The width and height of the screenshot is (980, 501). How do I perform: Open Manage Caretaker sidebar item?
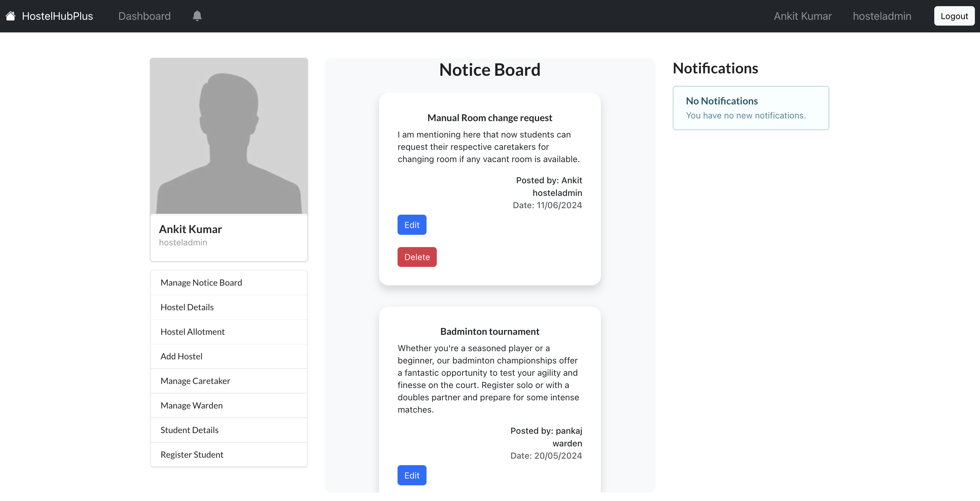pos(195,381)
